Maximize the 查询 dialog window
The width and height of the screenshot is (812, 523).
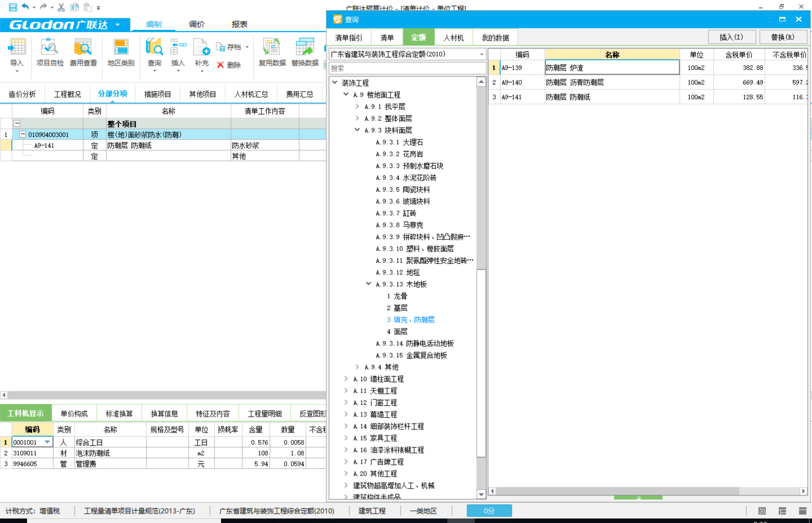point(782,19)
